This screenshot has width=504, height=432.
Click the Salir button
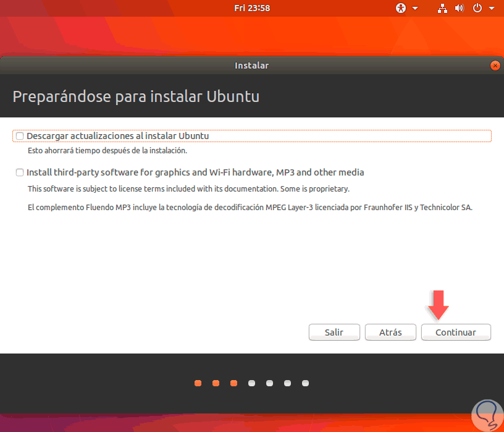click(334, 332)
